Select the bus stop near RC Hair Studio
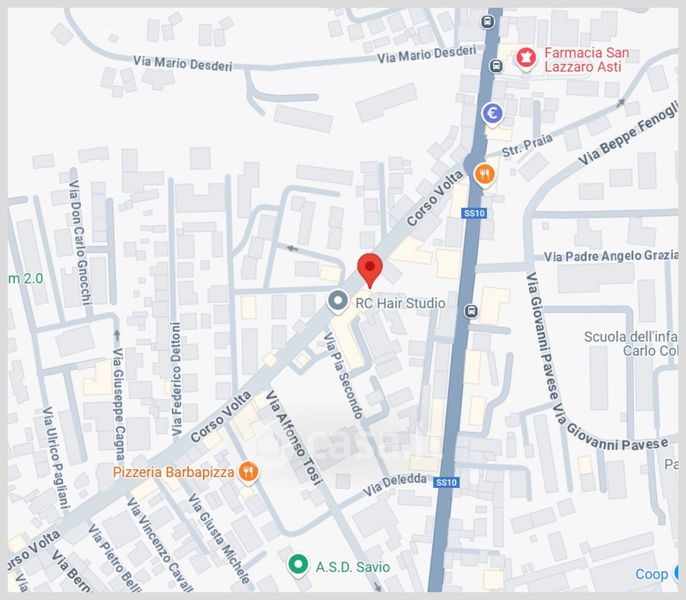The height and width of the screenshot is (600, 686). tap(471, 311)
